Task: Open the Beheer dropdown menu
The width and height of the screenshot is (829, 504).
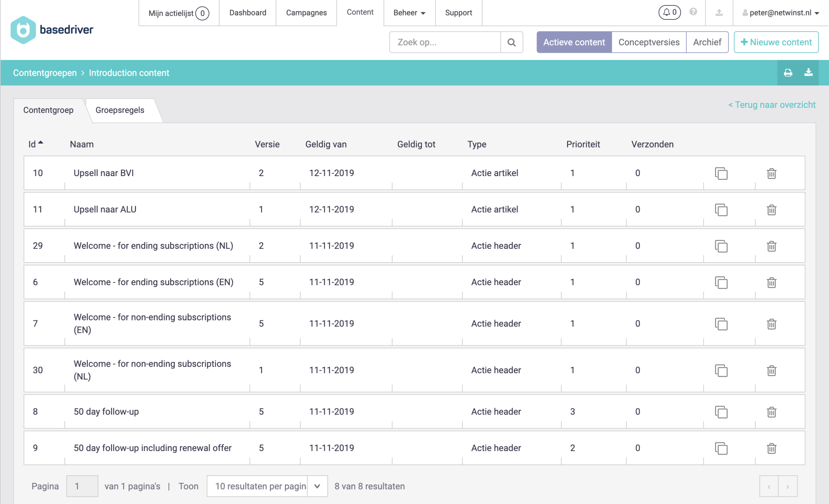Action: (x=409, y=13)
